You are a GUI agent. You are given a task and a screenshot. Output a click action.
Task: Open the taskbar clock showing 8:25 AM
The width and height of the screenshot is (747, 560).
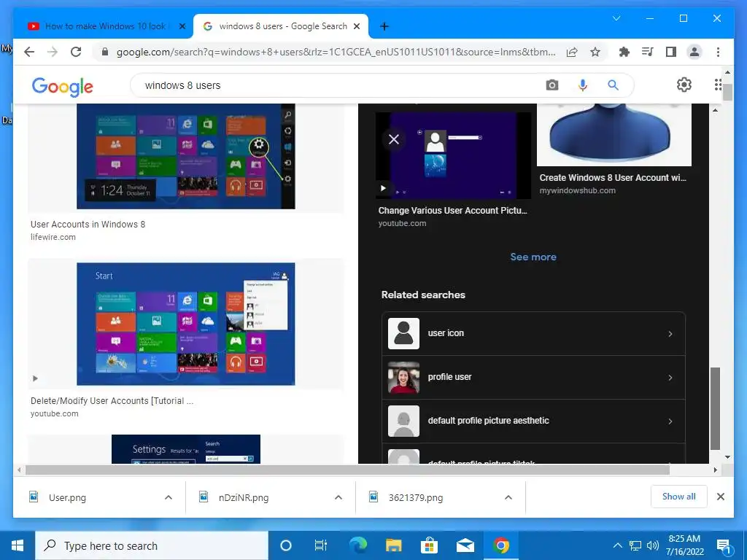point(684,545)
